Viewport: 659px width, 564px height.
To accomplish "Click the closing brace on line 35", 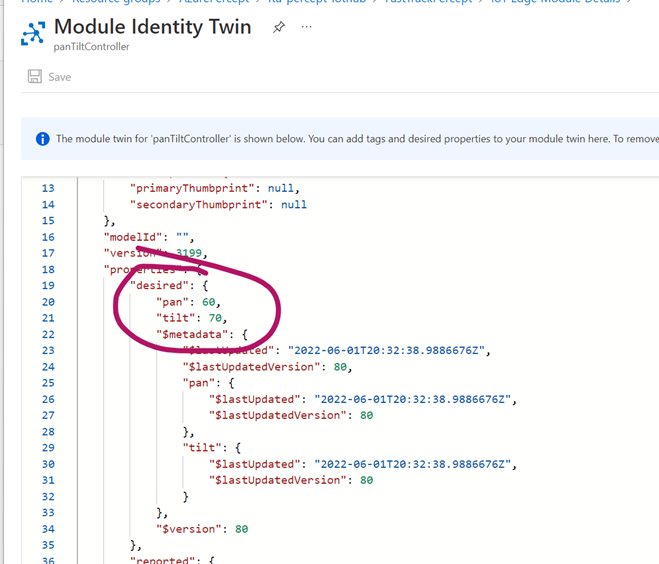I will [133, 546].
